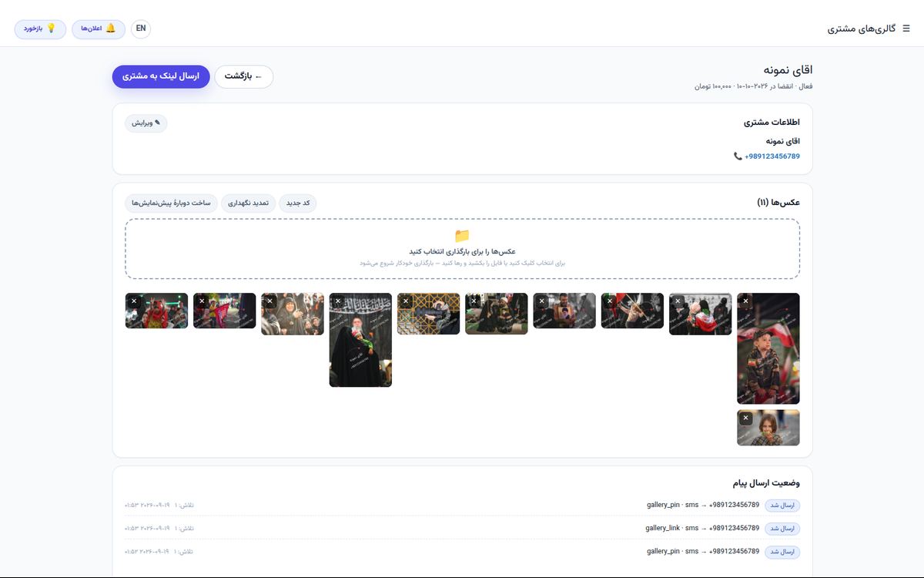Open the ornate gold lattice photo thumbnail
The image size is (924, 578).
coord(428,314)
